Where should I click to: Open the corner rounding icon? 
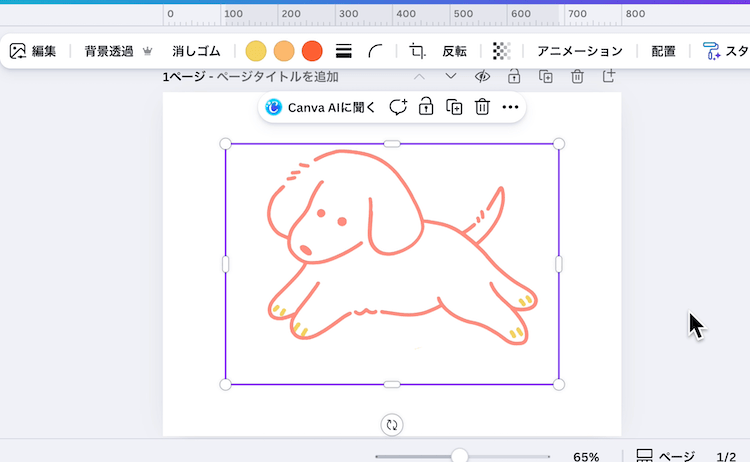point(375,51)
